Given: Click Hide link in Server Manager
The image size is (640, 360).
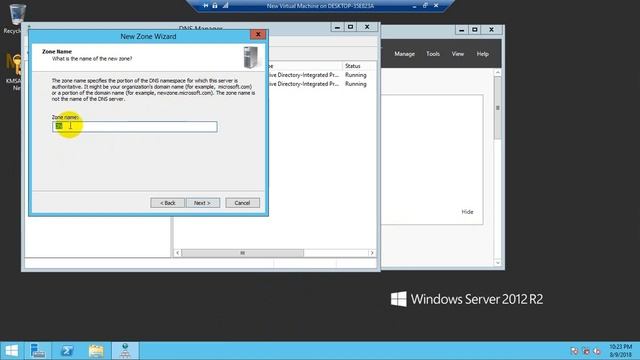Looking at the screenshot, I should pos(467,212).
